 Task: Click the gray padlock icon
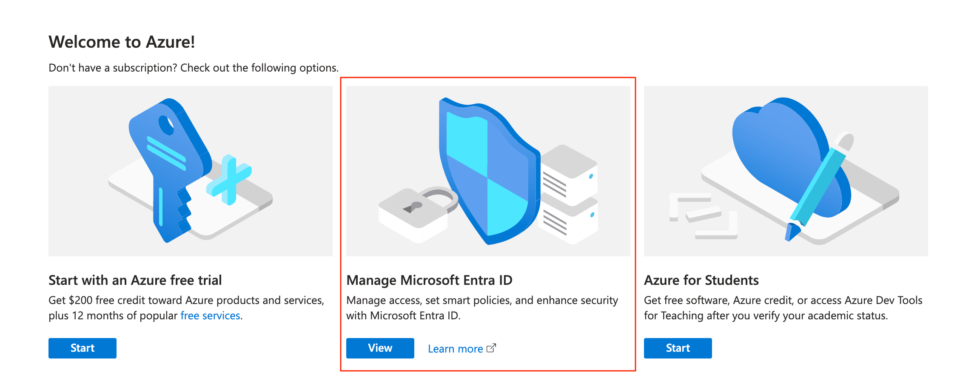[415, 211]
